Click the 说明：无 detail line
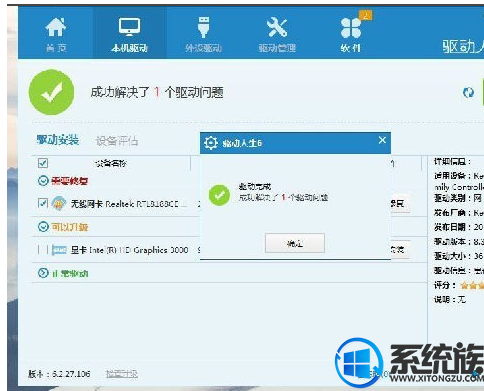The width and height of the screenshot is (484, 391). (x=450, y=299)
